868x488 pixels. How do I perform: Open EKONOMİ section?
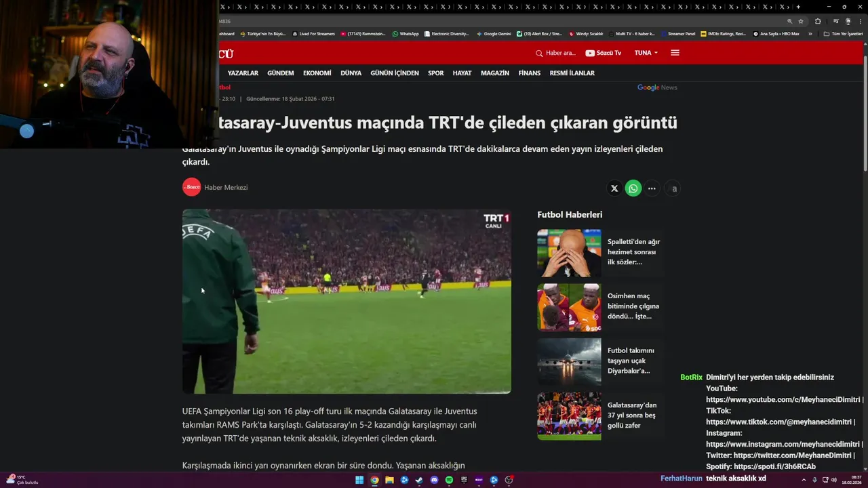click(x=317, y=73)
